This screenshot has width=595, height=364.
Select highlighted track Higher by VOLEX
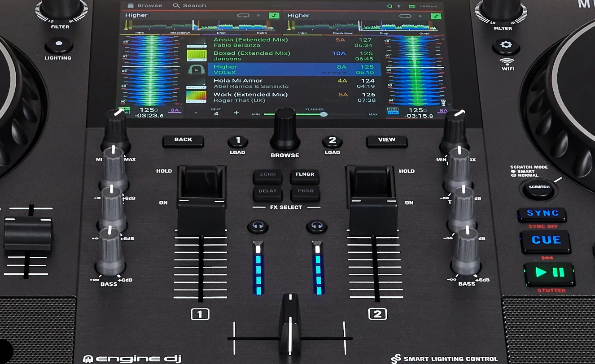(x=294, y=69)
